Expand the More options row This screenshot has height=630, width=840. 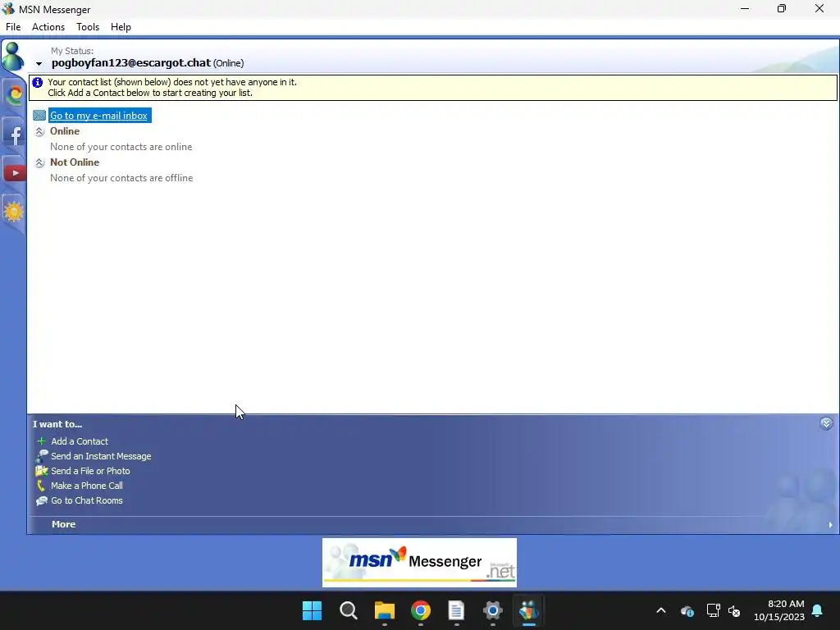[431, 524]
